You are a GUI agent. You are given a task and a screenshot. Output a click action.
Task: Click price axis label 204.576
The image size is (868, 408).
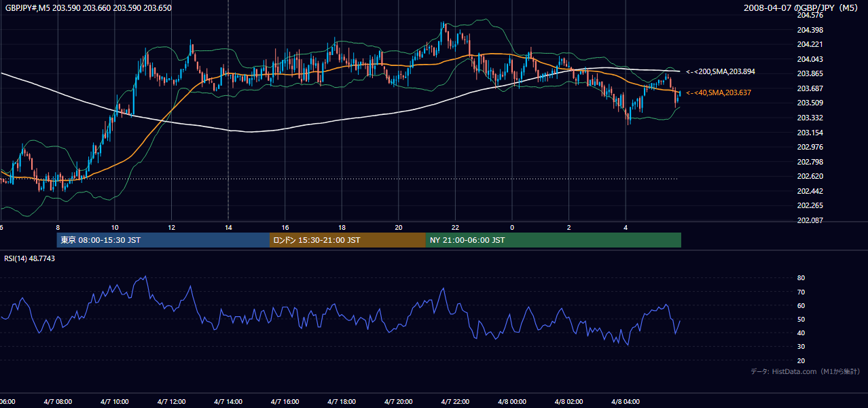point(810,15)
